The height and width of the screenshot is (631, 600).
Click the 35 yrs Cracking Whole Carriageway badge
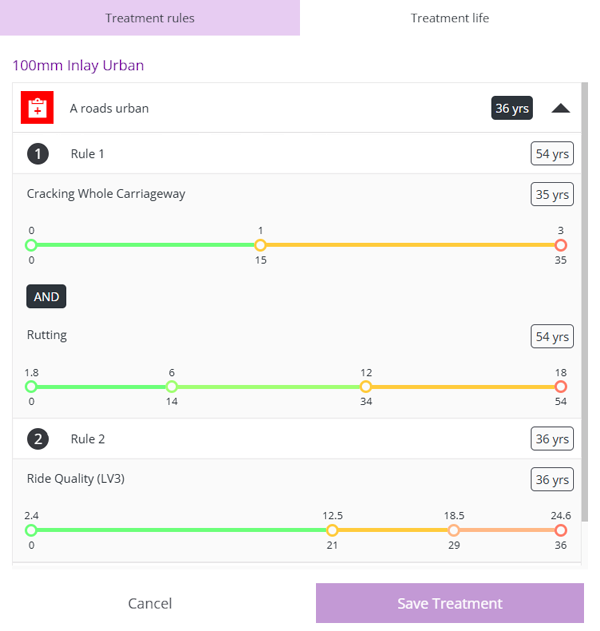pos(552,195)
